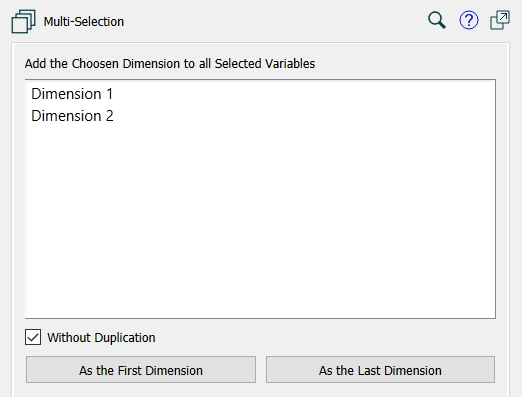Open the search magnifier tool
The image size is (522, 397).
tap(437, 20)
